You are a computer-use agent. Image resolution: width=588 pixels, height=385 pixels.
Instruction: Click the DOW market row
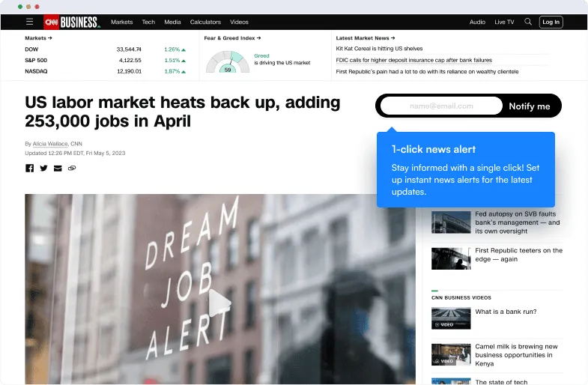[106, 49]
